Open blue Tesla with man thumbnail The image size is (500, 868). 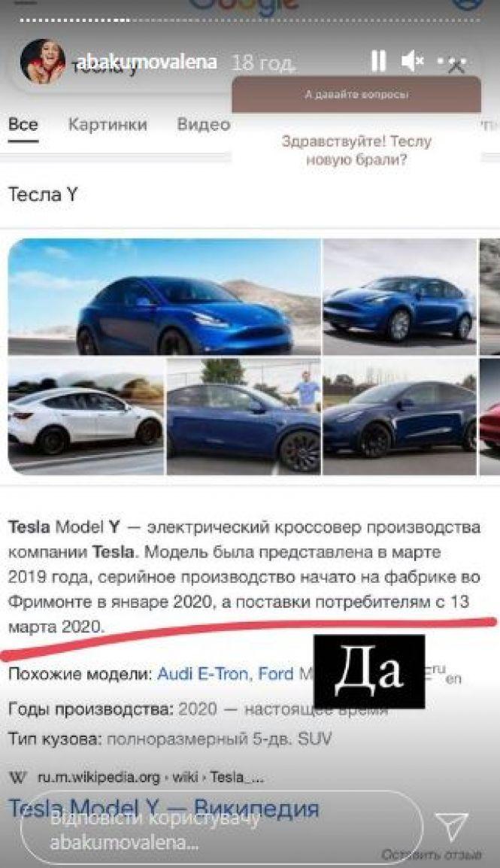click(x=244, y=417)
